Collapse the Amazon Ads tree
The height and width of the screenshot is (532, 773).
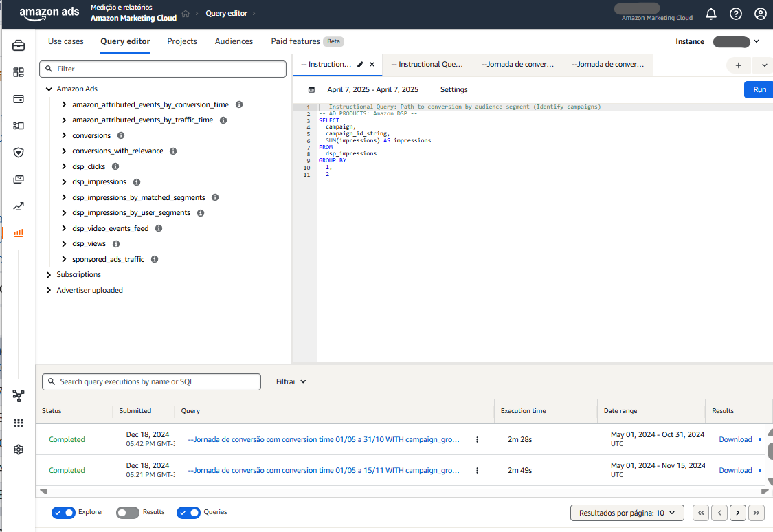49,89
